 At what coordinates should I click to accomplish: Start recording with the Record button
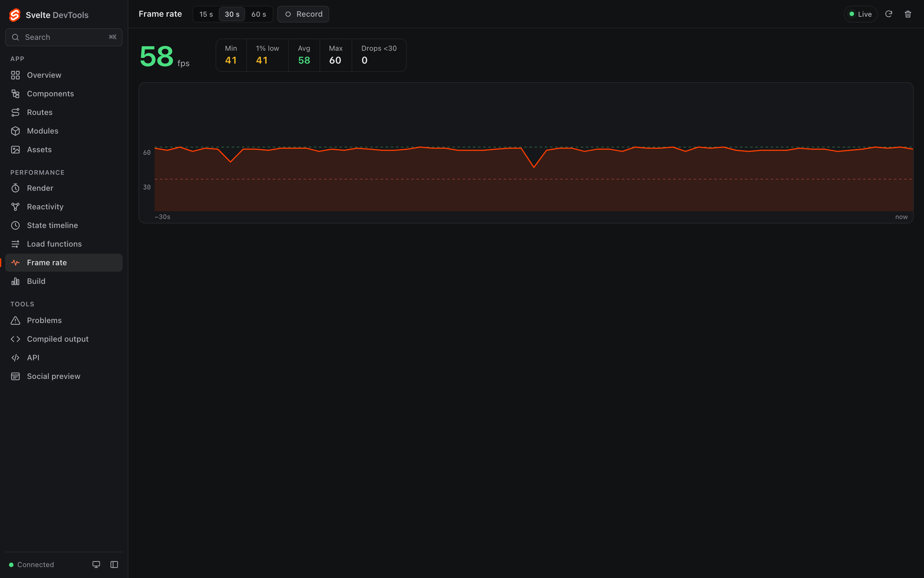(x=303, y=14)
